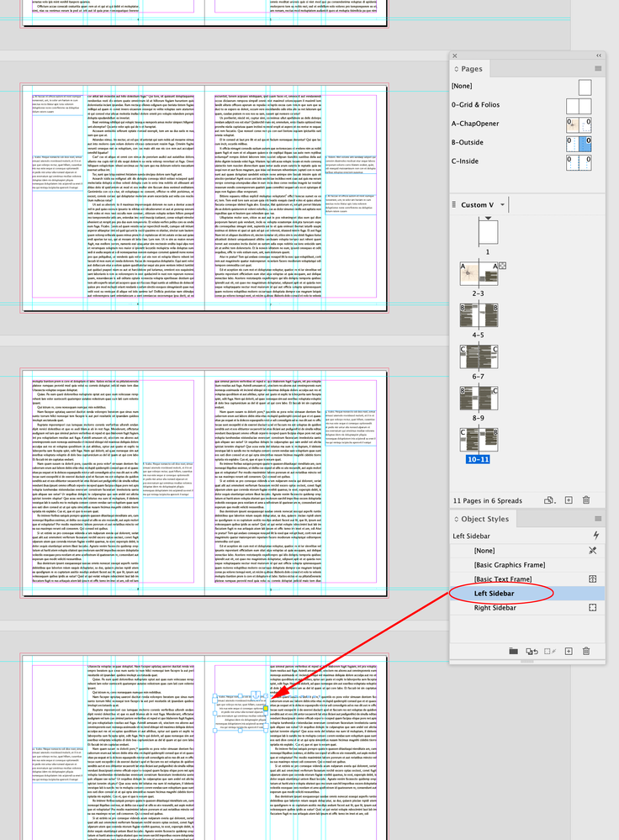
Task: Delete the selected object style
Action: tap(586, 652)
